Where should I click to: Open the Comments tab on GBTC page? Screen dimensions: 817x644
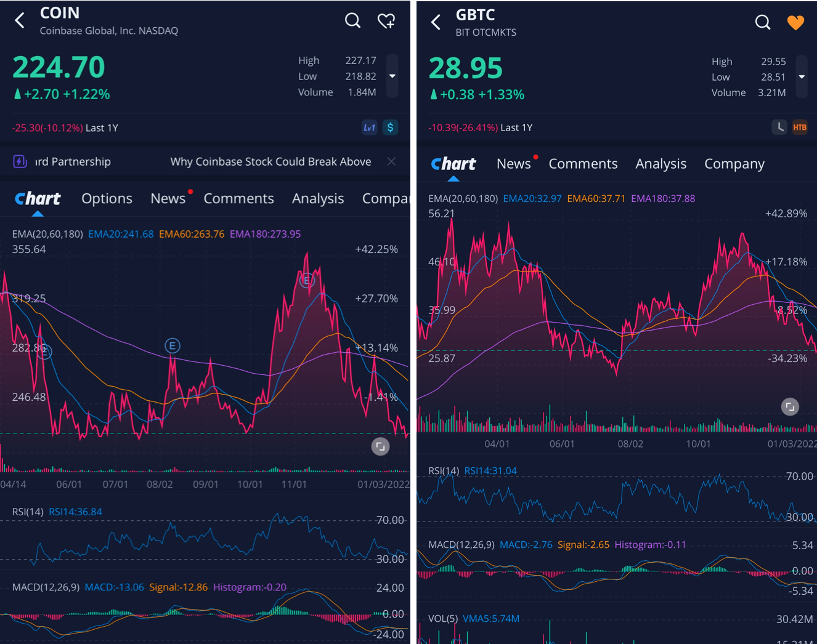583,164
